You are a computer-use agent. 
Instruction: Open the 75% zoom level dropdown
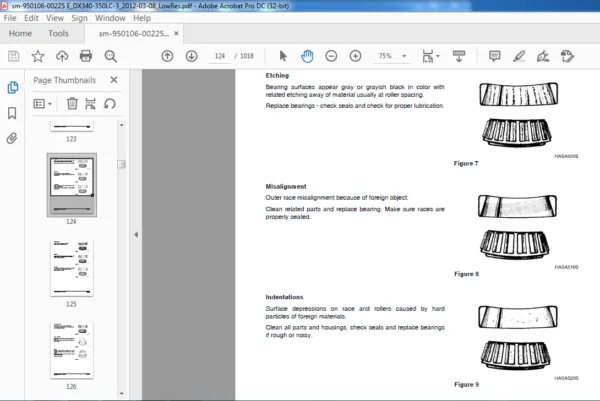(x=392, y=56)
